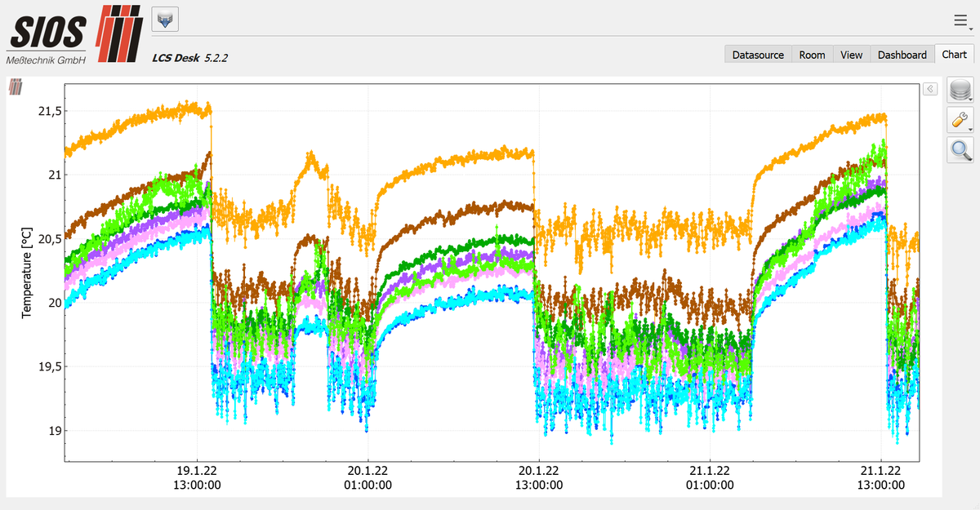Open the database stack tool in the right sidebar
Image resolution: width=980 pixels, height=510 pixels.
pyautogui.click(x=960, y=91)
